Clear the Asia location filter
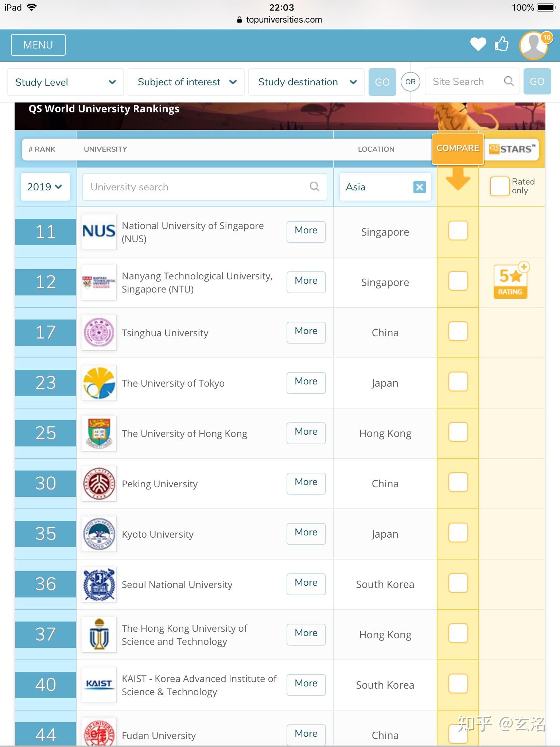The image size is (560, 747). point(420,187)
